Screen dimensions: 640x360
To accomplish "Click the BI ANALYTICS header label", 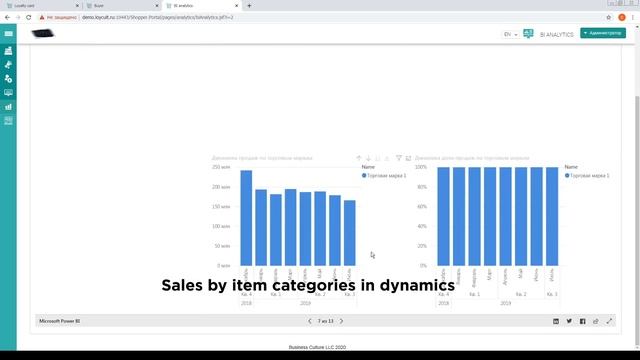I will pos(557,35).
